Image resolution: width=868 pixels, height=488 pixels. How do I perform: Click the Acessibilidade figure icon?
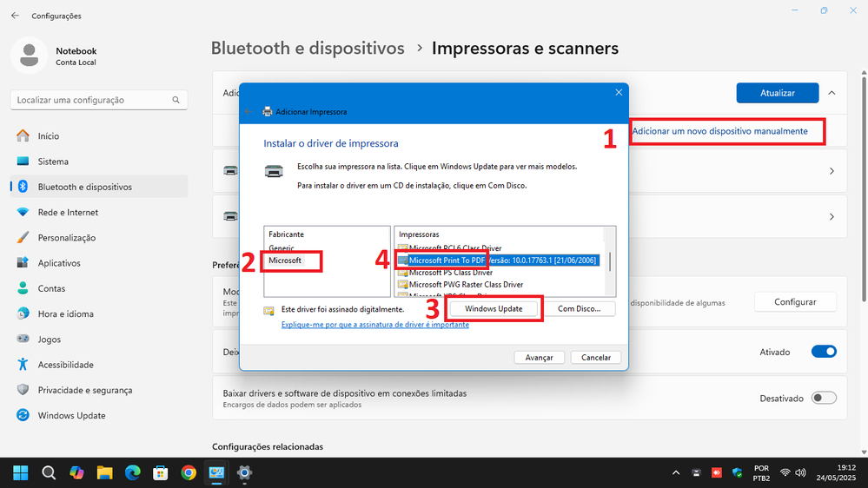(x=23, y=365)
